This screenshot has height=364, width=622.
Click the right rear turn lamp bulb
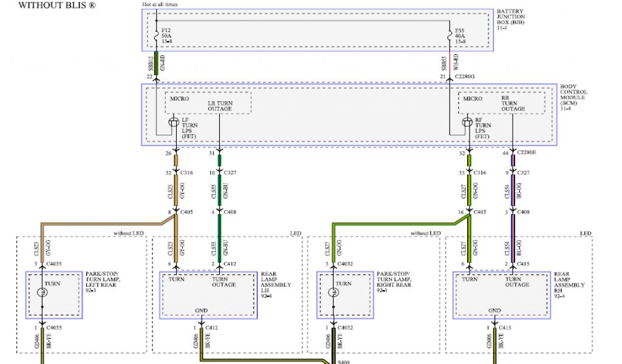(x=332, y=294)
